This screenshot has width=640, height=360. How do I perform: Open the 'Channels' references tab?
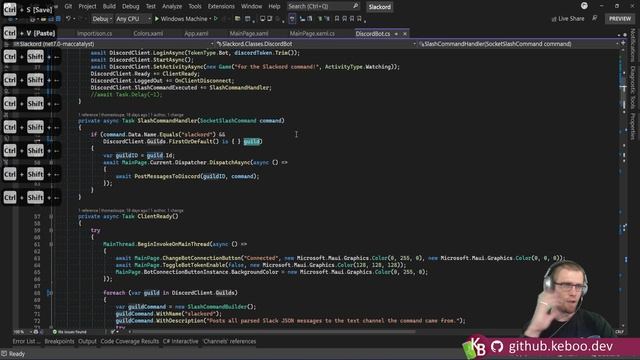click(x=229, y=341)
